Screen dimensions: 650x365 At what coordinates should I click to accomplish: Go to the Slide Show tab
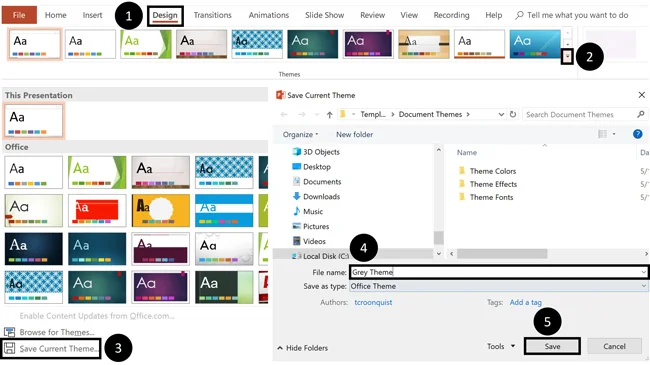[325, 15]
